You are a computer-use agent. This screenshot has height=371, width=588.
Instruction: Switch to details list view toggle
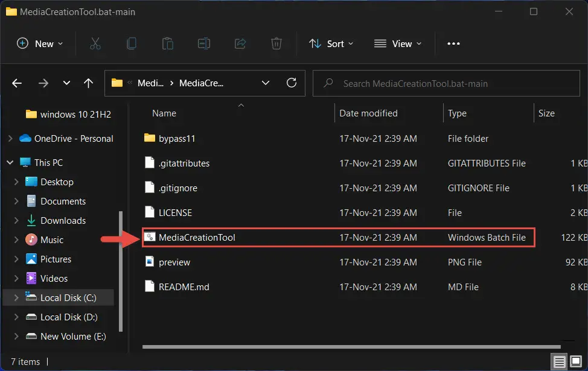pyautogui.click(x=559, y=361)
